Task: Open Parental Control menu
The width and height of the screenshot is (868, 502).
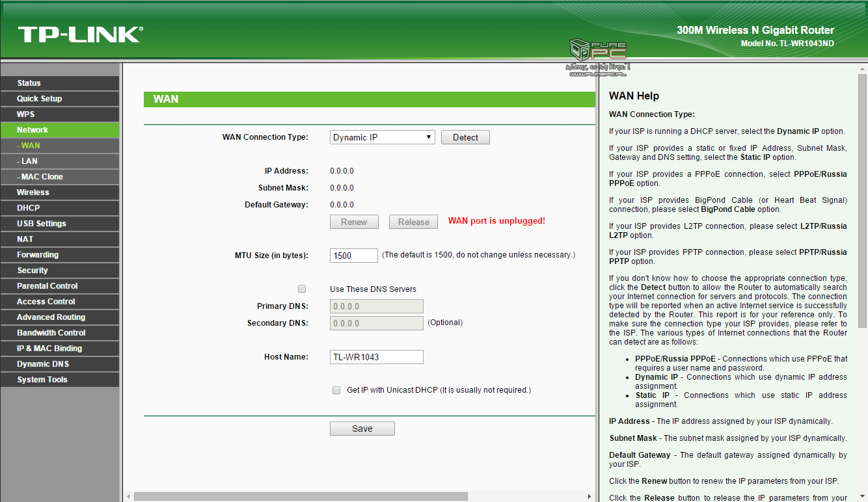Action: click(x=60, y=286)
